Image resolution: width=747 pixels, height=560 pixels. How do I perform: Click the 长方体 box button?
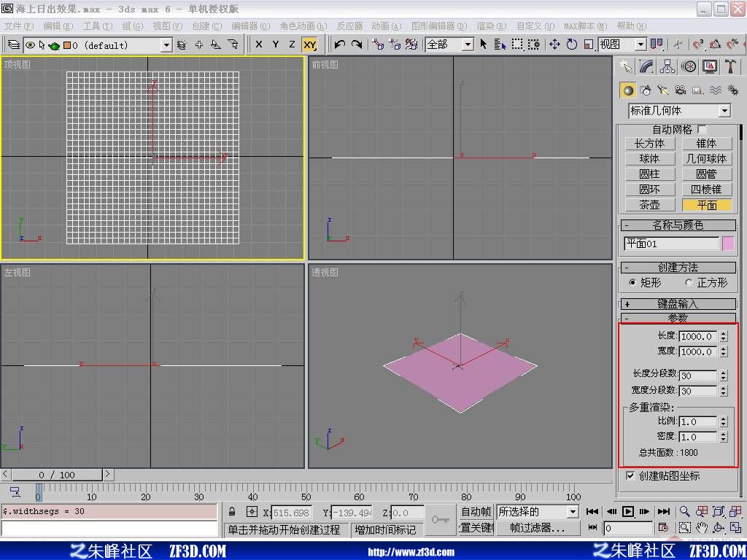click(x=650, y=144)
